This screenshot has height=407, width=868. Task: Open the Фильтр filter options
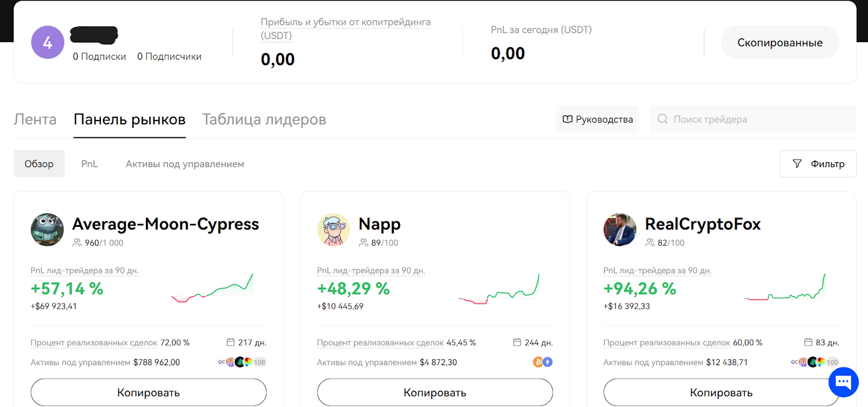(818, 164)
